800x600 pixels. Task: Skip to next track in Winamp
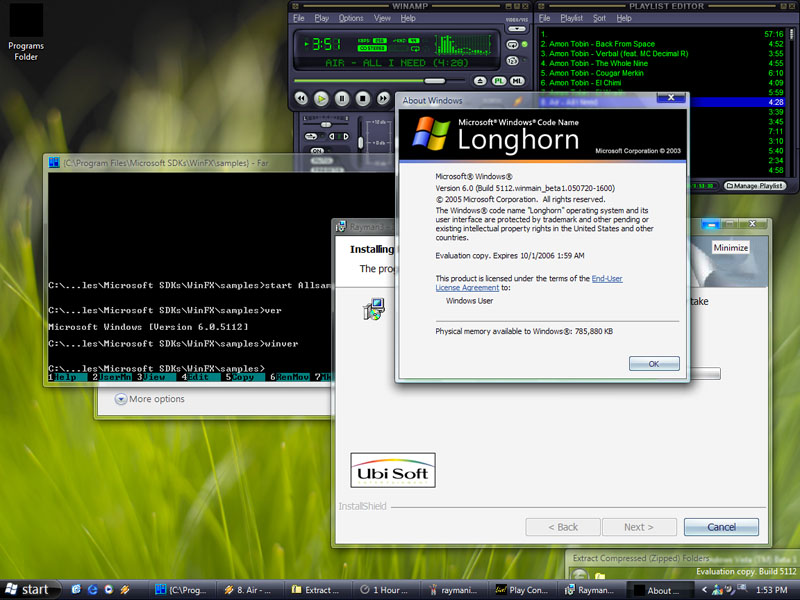(x=383, y=98)
